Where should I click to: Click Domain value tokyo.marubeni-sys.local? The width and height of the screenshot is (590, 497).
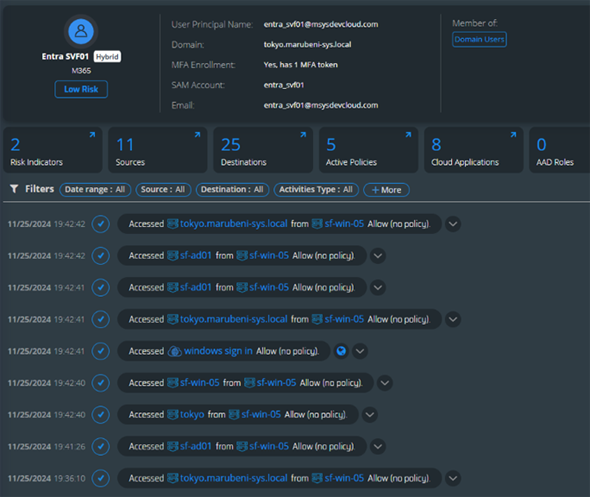pyautogui.click(x=307, y=45)
